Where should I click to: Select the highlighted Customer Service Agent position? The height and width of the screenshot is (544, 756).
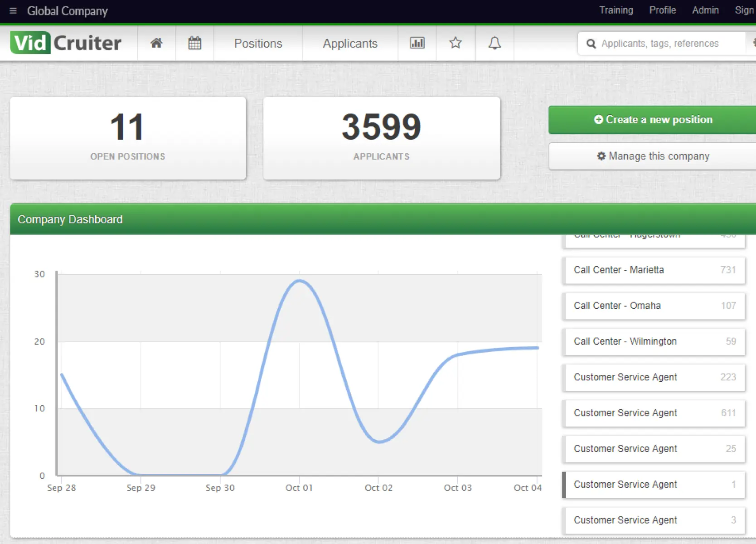653,484
